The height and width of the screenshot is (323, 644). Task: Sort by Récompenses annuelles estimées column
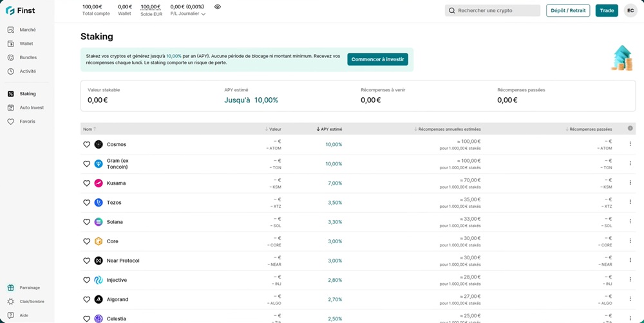coord(448,129)
